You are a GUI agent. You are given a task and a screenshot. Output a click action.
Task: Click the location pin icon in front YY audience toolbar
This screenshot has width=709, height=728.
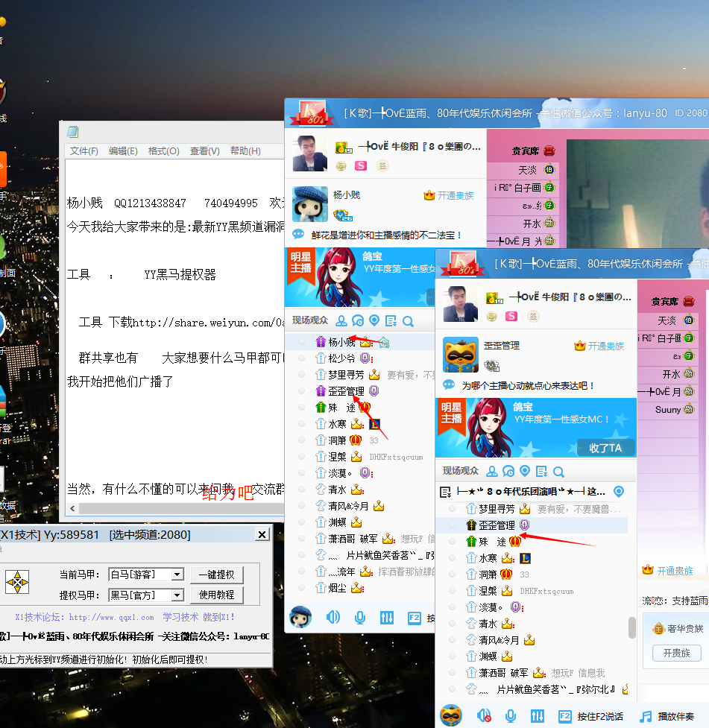[x=525, y=471]
